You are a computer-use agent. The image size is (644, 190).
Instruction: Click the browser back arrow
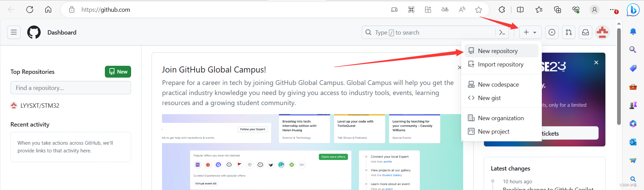point(11,10)
